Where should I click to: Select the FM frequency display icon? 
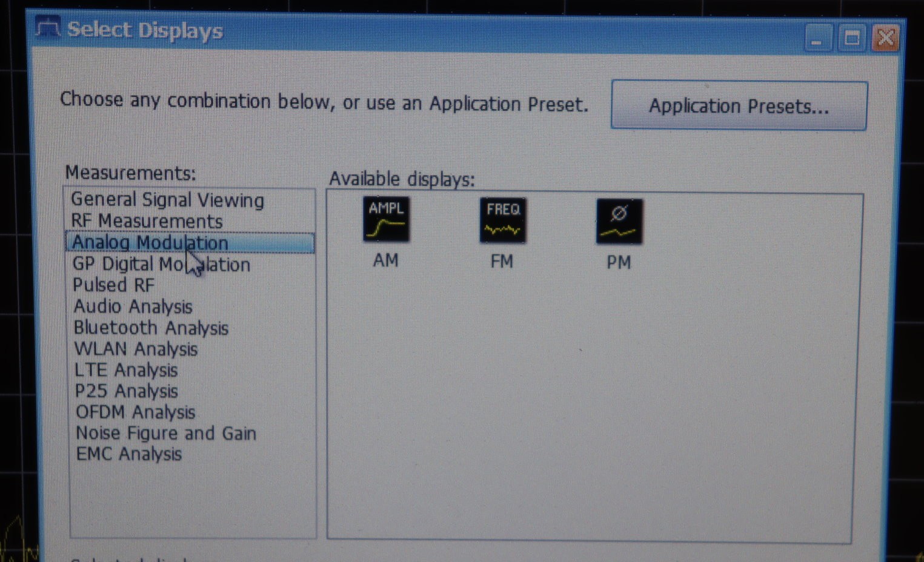[x=502, y=220]
